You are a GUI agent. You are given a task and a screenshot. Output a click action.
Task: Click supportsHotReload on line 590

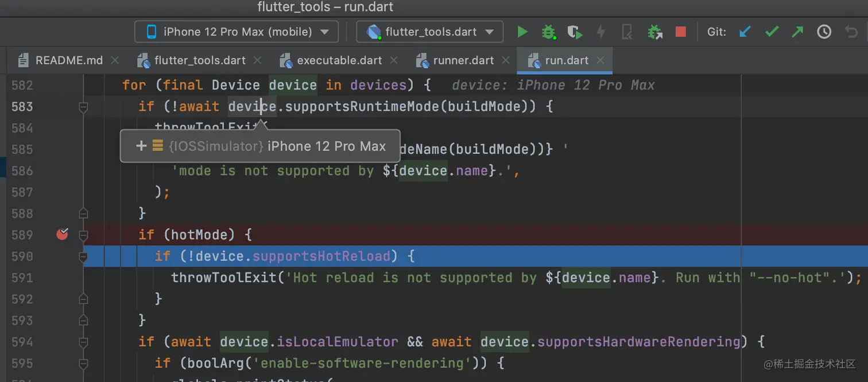point(321,256)
